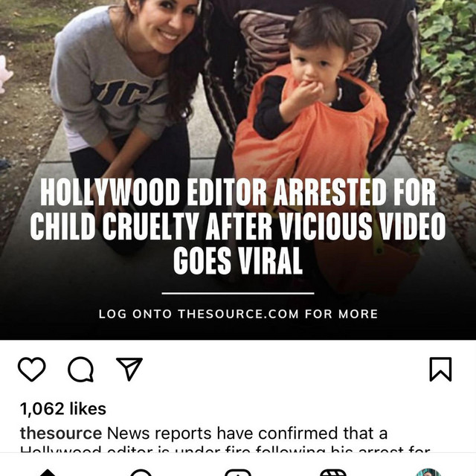Tap the Hollywood Editor Arrested headline image

(x=238, y=226)
